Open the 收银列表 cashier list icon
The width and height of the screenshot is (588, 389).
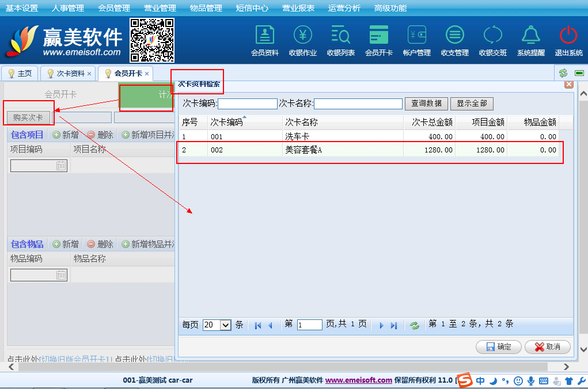(x=340, y=40)
